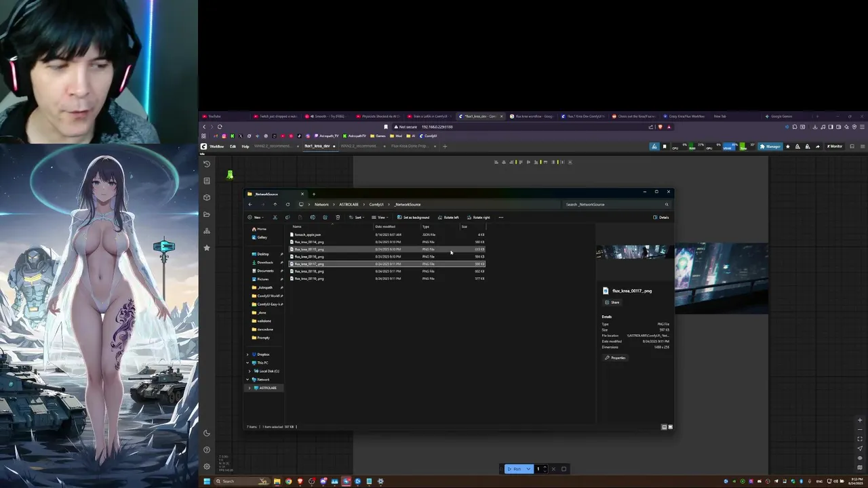This screenshot has width=868, height=488.
Task: Open a new Explorer tab
Action: coord(313,194)
